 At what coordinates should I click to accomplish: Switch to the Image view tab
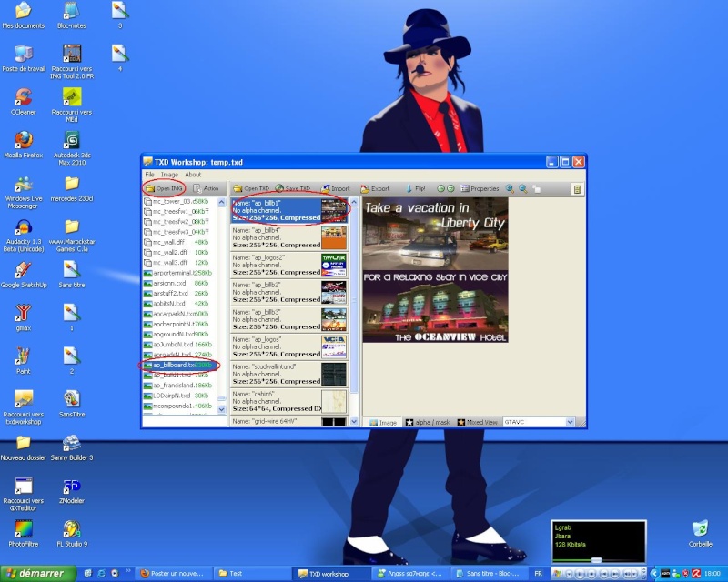[383, 422]
